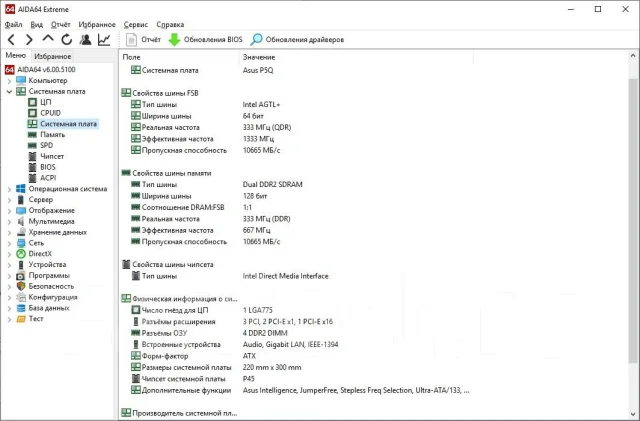Image resolution: width=640 pixels, height=421 pixels.
Task: Click the Тест icon in tree
Action: (21, 319)
